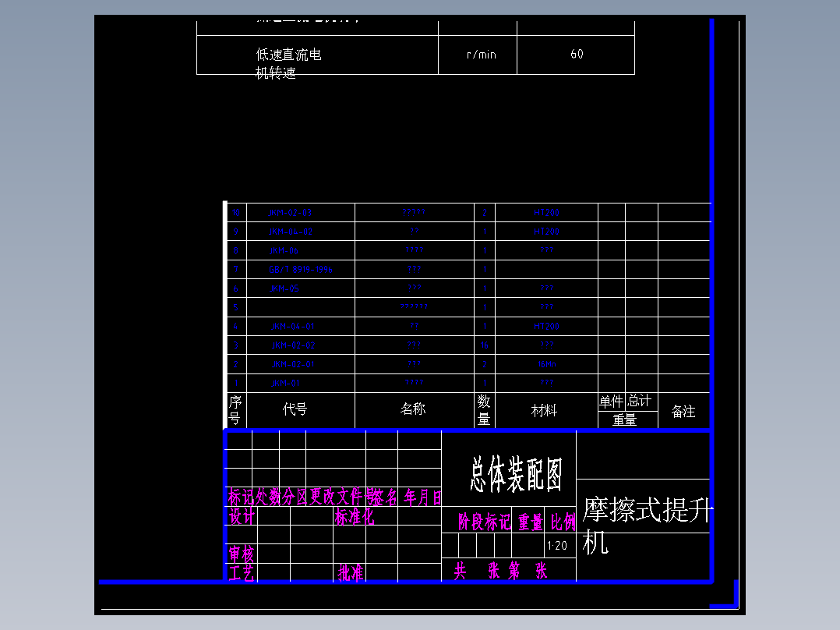Click the 名称 column header
This screenshot has height=630, width=840.
click(x=414, y=409)
